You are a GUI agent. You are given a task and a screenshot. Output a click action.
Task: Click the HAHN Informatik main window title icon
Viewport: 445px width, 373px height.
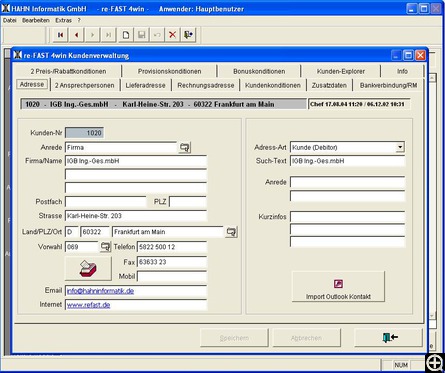pyautogui.click(x=6, y=8)
